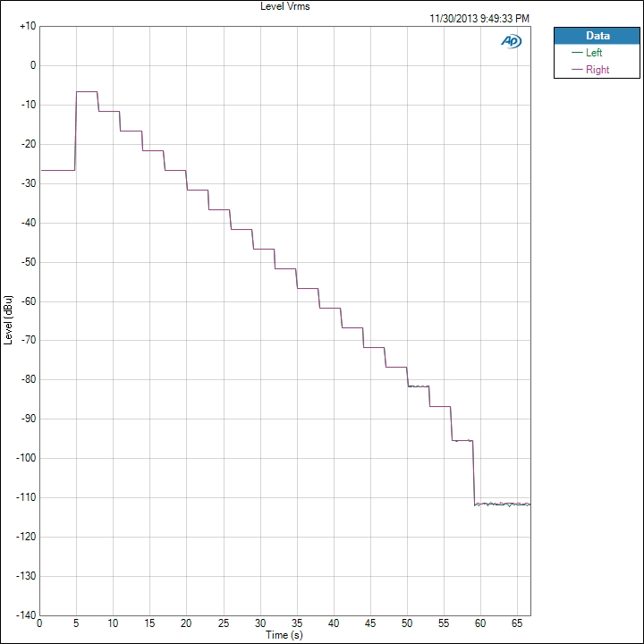644x644 pixels.
Task: Click the Data legend header
Action: (597, 36)
